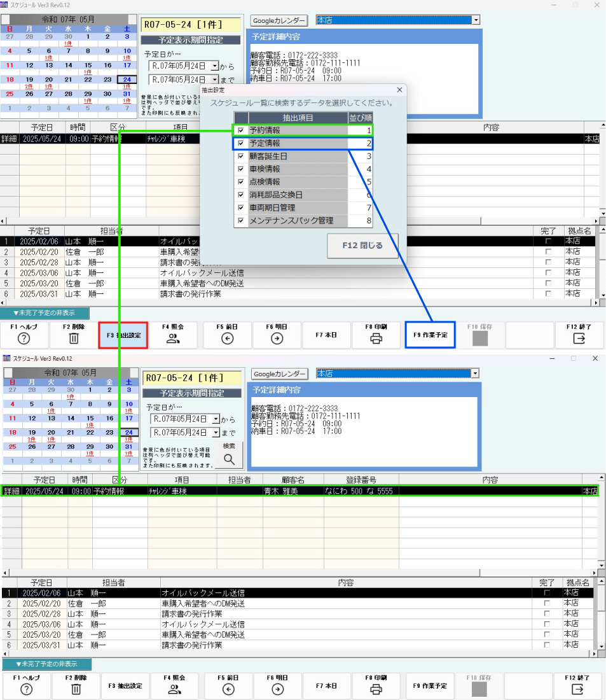Open the から start date dropdown in lower window
This screenshot has height=700, width=606.
click(x=216, y=419)
